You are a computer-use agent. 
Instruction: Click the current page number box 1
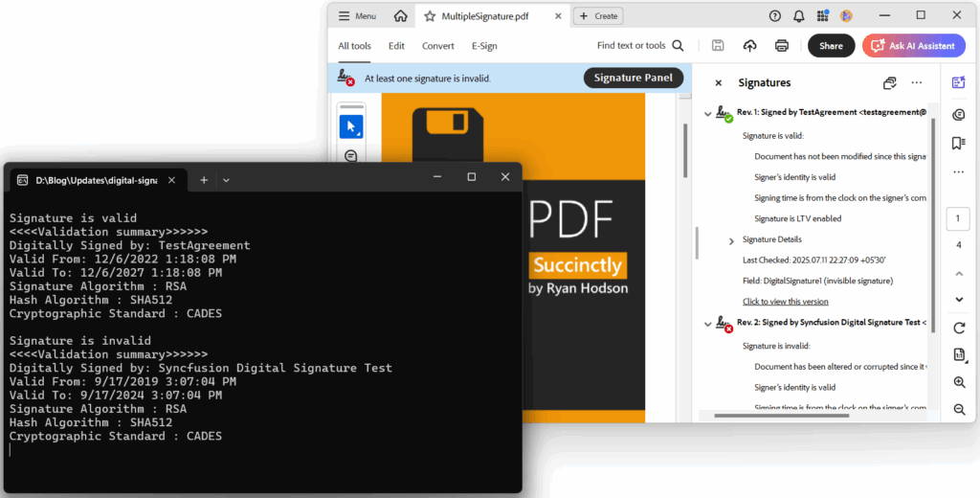[x=958, y=219]
